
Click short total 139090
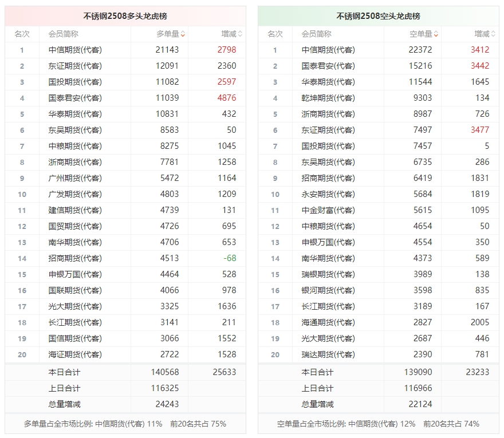pyautogui.click(x=418, y=372)
